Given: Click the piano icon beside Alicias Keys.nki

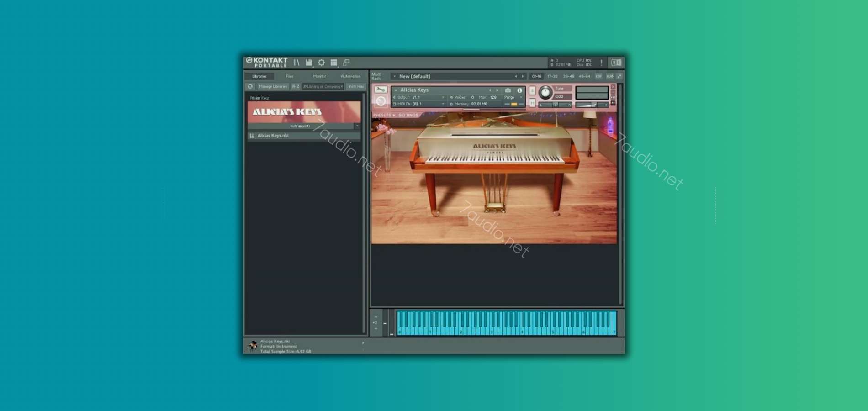Looking at the screenshot, I should [252, 136].
